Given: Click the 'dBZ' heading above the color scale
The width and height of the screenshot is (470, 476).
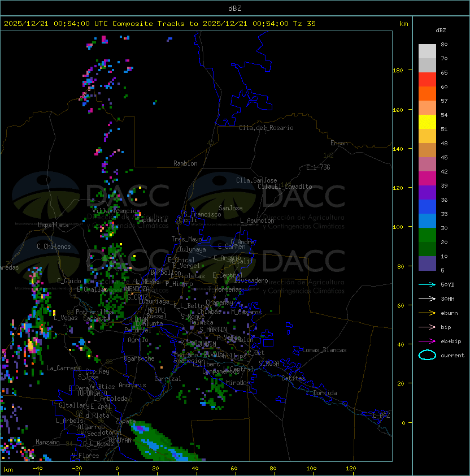Looking at the screenshot, I should tap(441, 31).
